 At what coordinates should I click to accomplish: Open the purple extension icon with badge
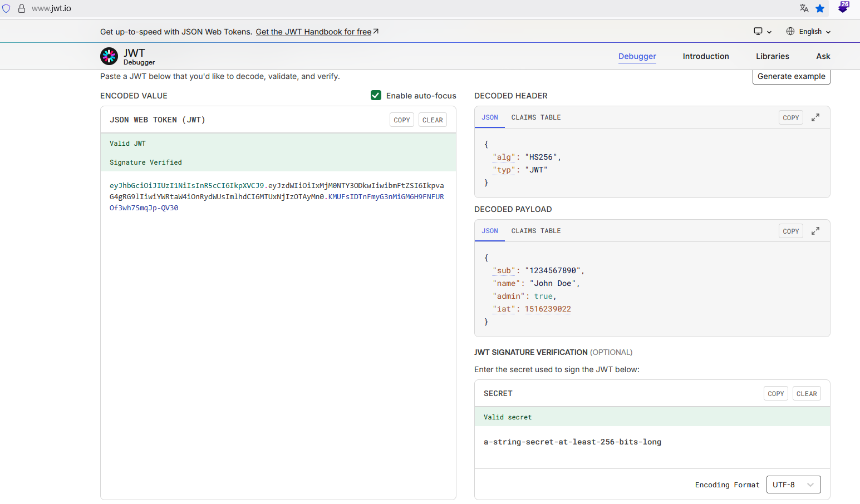point(843,7)
